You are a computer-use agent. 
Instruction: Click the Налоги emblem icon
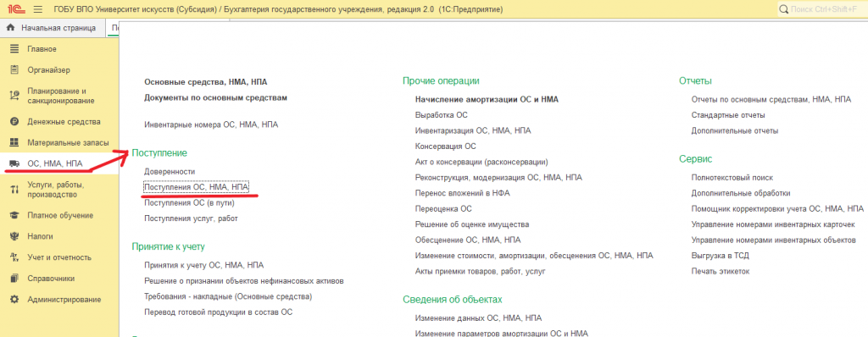tap(15, 236)
